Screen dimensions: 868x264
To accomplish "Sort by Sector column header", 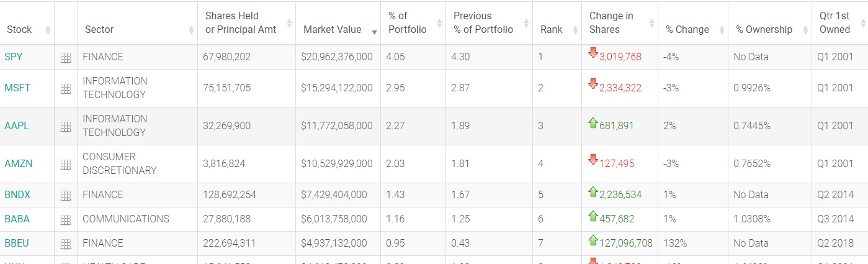I will 99,29.
